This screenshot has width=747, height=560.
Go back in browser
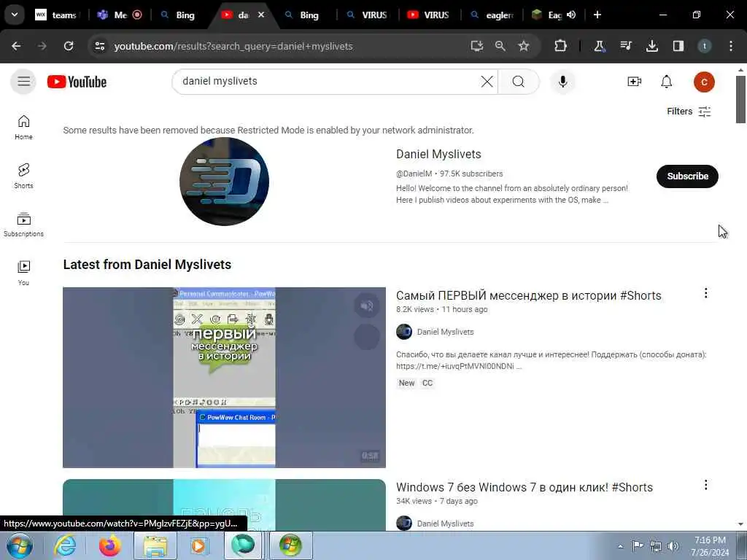16,46
